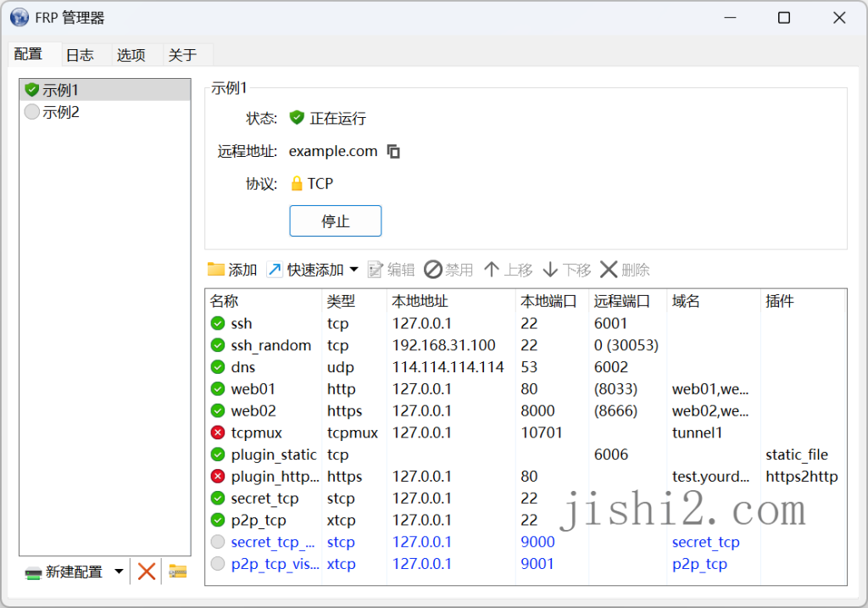Select 示例1 in the config list
Viewport: 868px width, 608px height.
[105, 90]
